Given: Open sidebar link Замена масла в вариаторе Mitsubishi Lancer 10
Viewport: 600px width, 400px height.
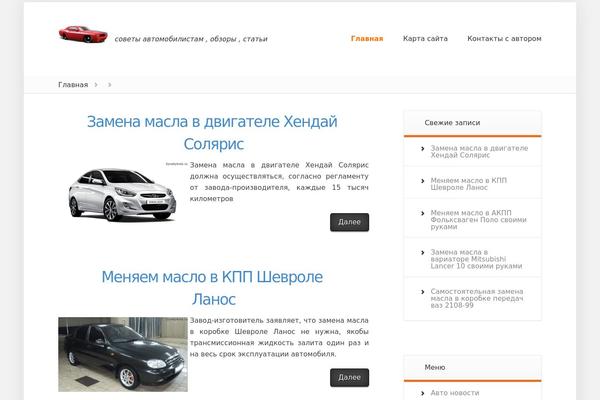Looking at the screenshot, I should [476, 259].
